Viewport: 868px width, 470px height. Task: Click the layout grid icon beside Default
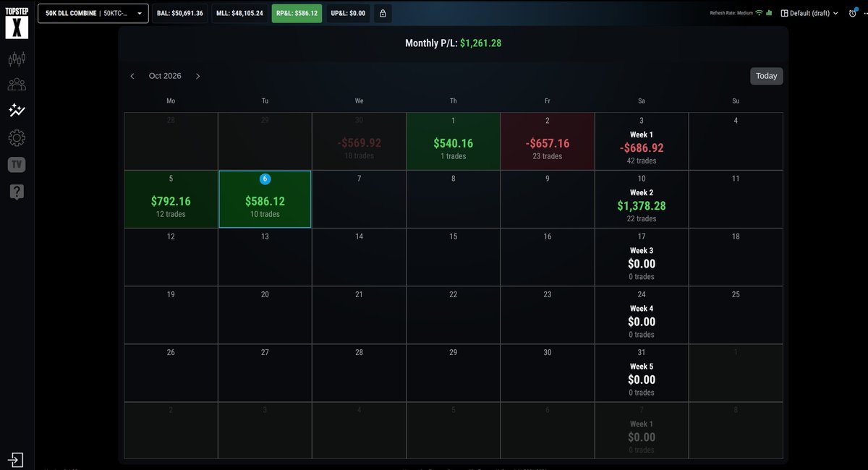(784, 13)
